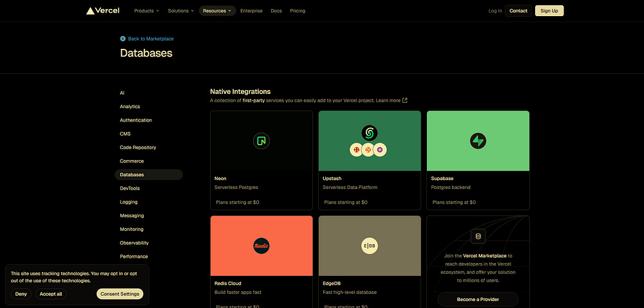Expand the Products dropdown menu

(146, 11)
